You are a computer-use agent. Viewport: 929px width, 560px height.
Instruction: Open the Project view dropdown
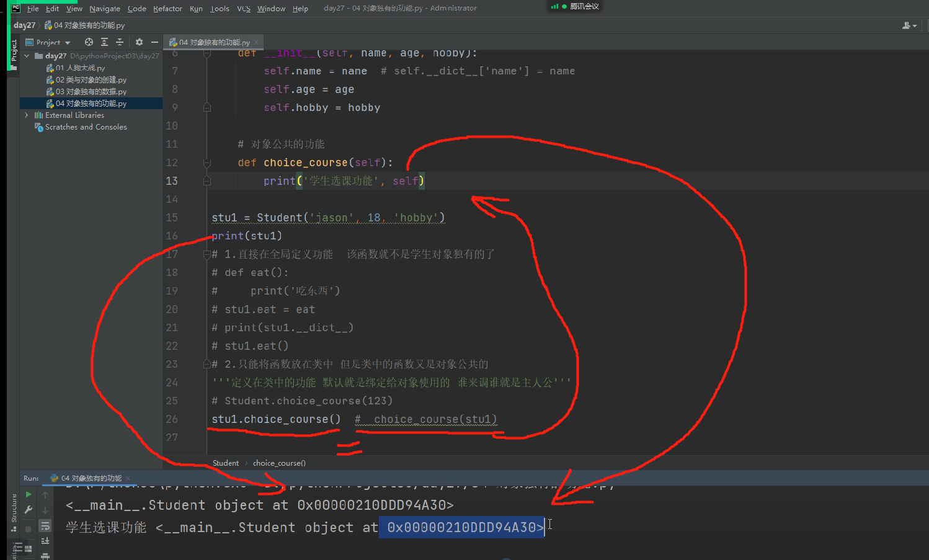coord(48,42)
